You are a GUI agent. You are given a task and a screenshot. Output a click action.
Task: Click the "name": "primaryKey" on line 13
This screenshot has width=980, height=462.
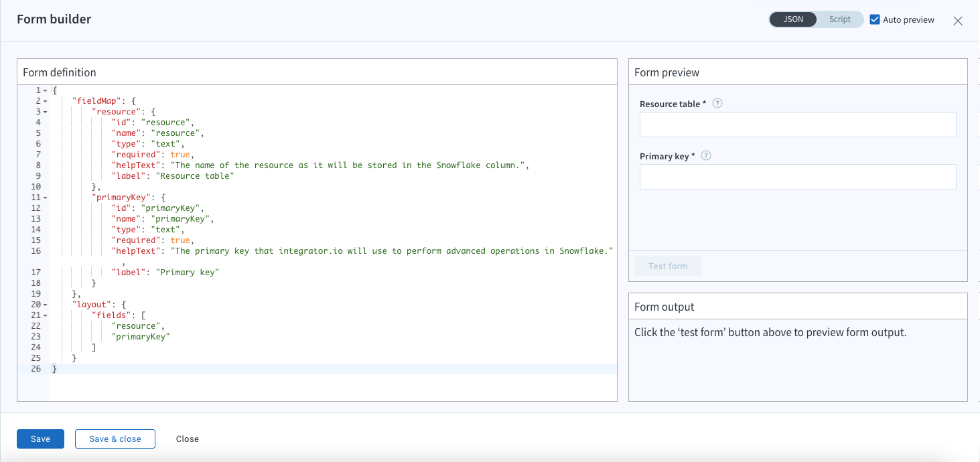(x=163, y=219)
